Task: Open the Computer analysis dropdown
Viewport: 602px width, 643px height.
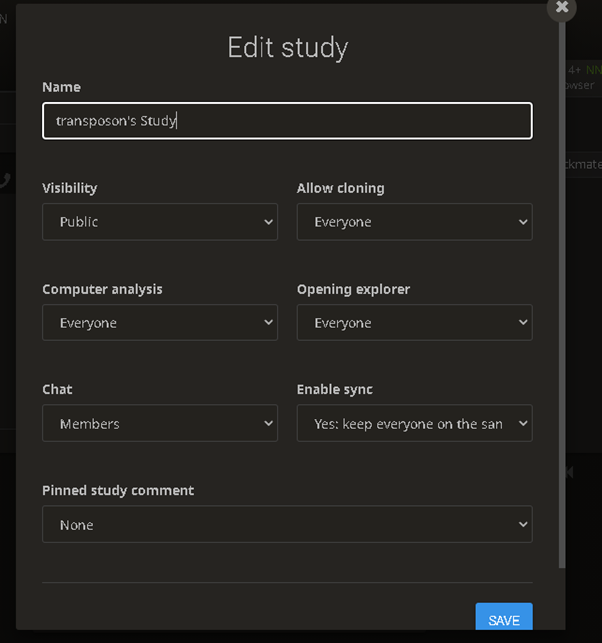Action: click(160, 323)
